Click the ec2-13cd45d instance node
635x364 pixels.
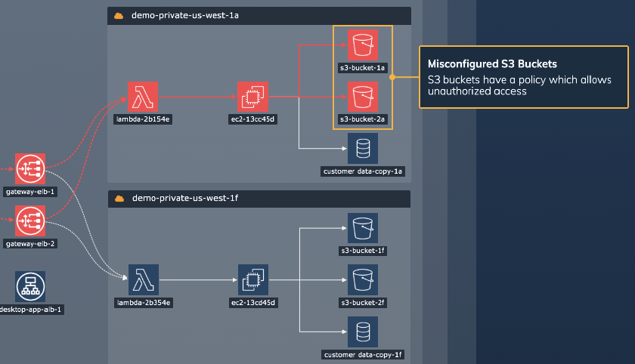pyautogui.click(x=253, y=279)
